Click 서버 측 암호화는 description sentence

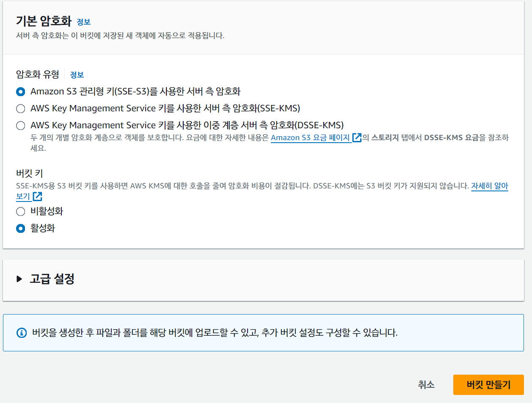(120, 36)
